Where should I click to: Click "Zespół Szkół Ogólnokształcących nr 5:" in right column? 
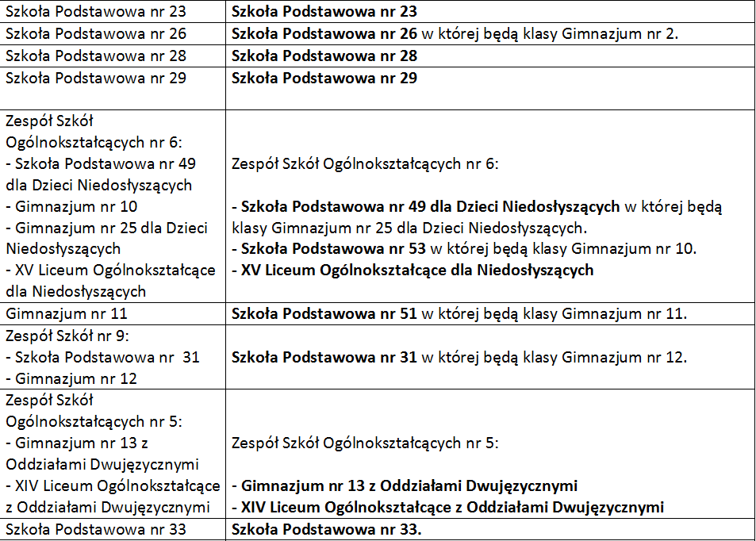click(x=365, y=443)
